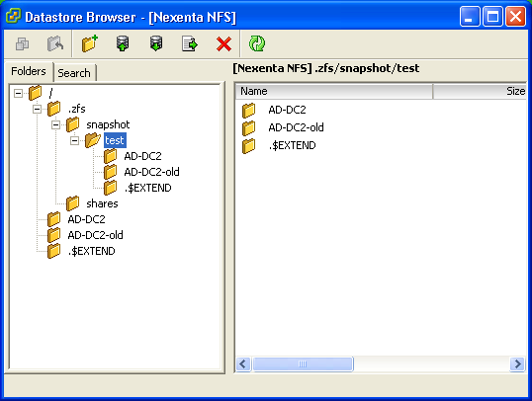Screen dimensions: 532x401
Task: Close the Datastore Browser window
Action: [516, 16]
